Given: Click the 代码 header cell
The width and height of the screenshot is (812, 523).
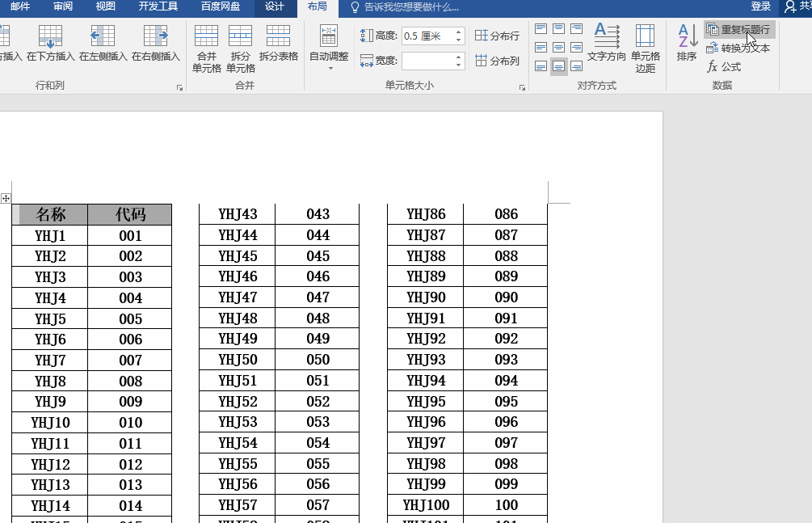Looking at the screenshot, I should [130, 214].
